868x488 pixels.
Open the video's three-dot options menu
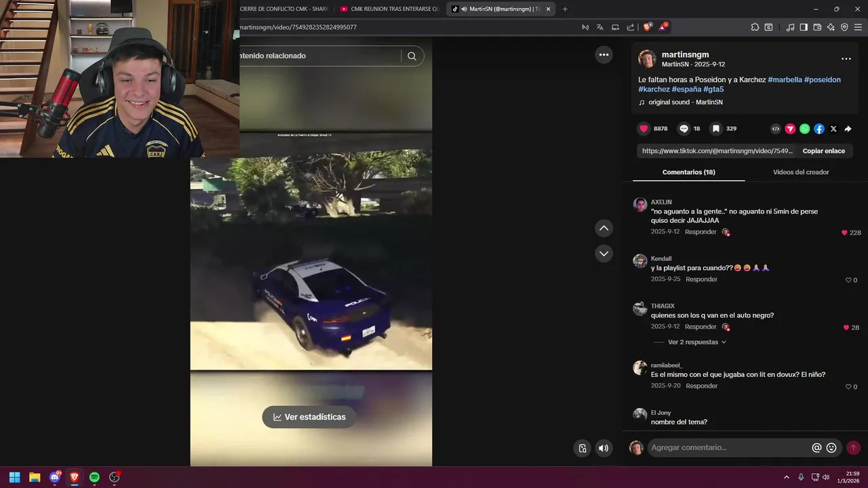coord(604,55)
